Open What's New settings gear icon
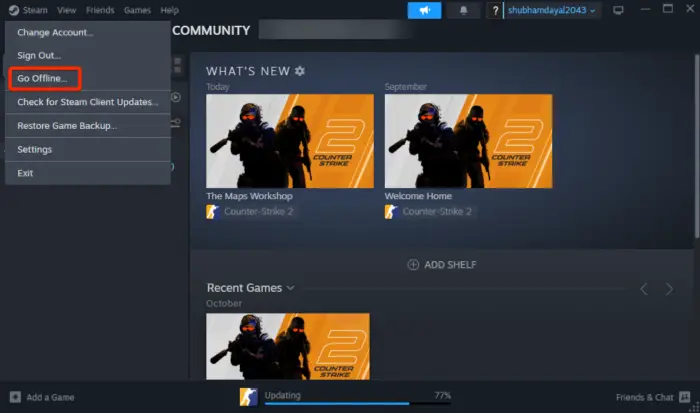 [x=300, y=71]
